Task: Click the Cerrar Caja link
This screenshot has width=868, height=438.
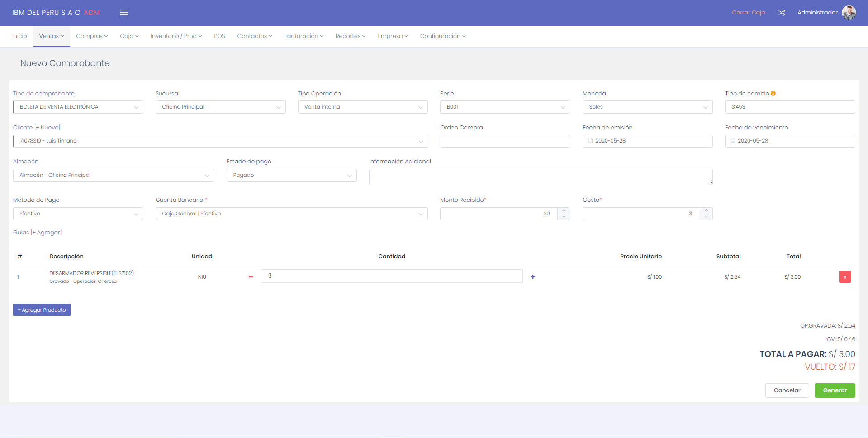Action: (x=748, y=13)
